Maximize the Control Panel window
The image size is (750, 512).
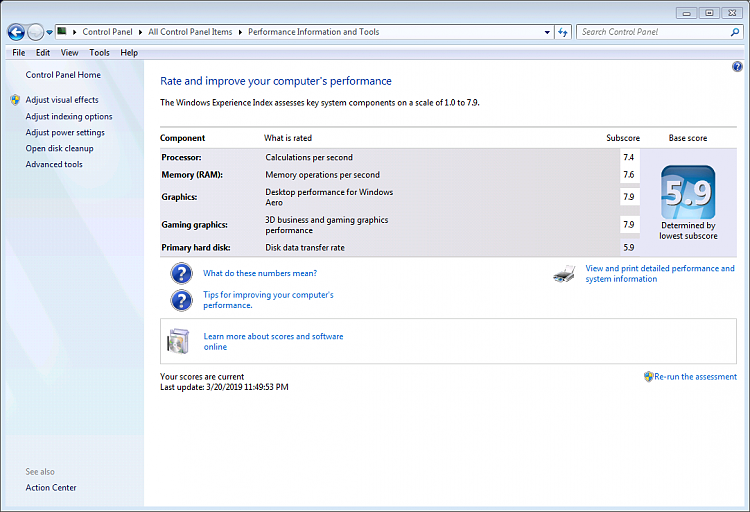709,13
